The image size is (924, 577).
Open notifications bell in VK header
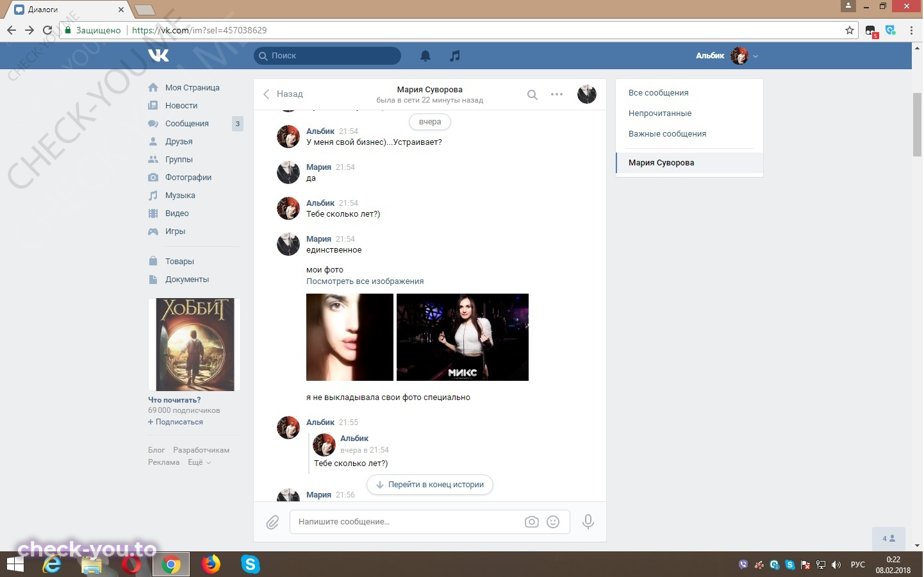pyautogui.click(x=425, y=56)
